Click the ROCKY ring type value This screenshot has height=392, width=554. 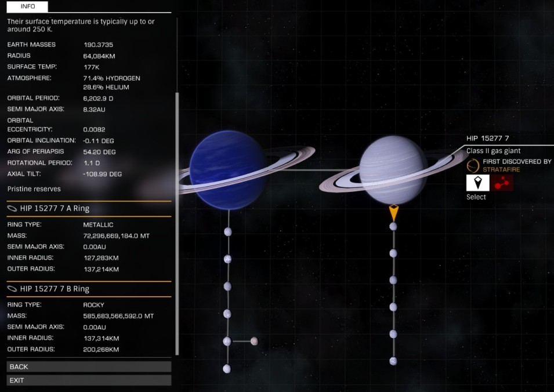click(93, 305)
